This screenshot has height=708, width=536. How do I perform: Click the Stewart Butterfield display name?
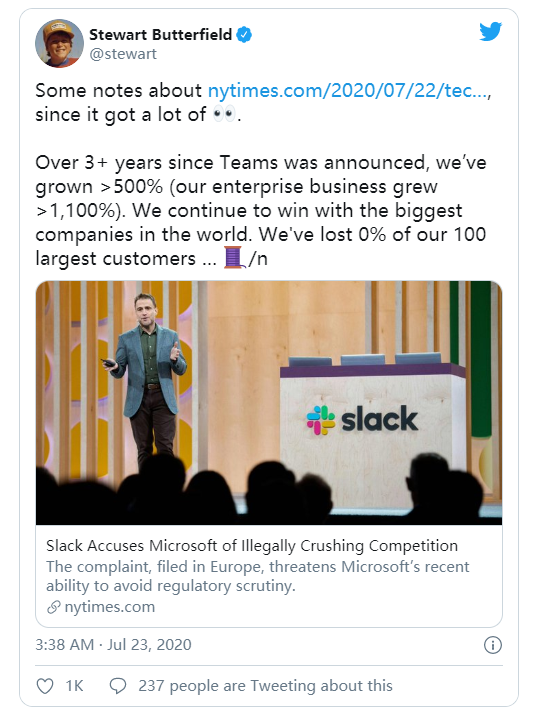[x=161, y=34]
